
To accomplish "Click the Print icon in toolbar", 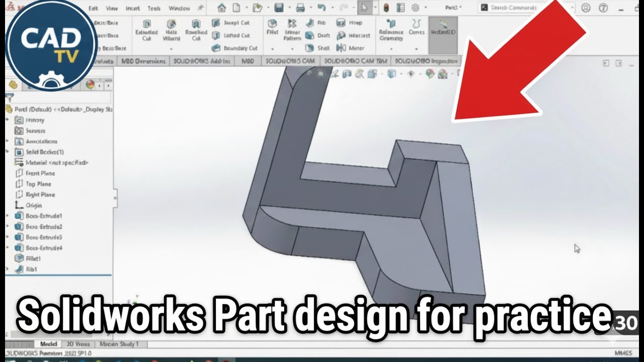I will click(x=300, y=8).
